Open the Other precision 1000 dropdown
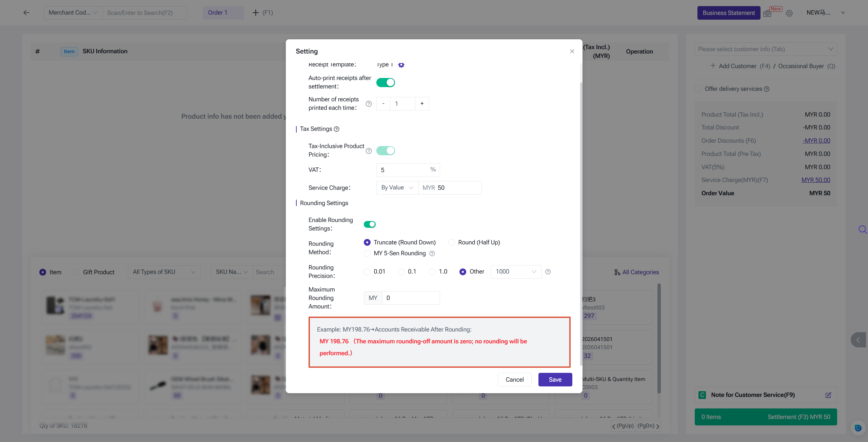Image resolution: width=868 pixels, height=442 pixels. (516, 272)
